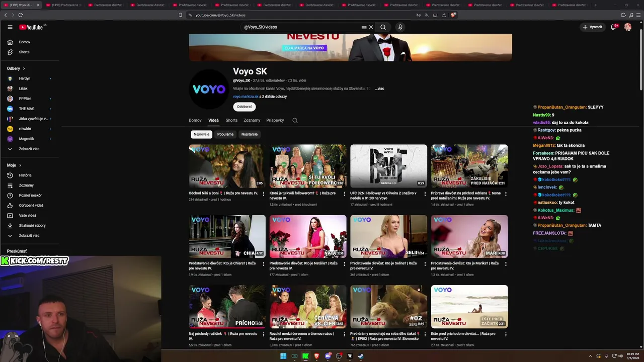Open Obľúbené videá
The height and width of the screenshot is (362, 644).
[31, 206]
